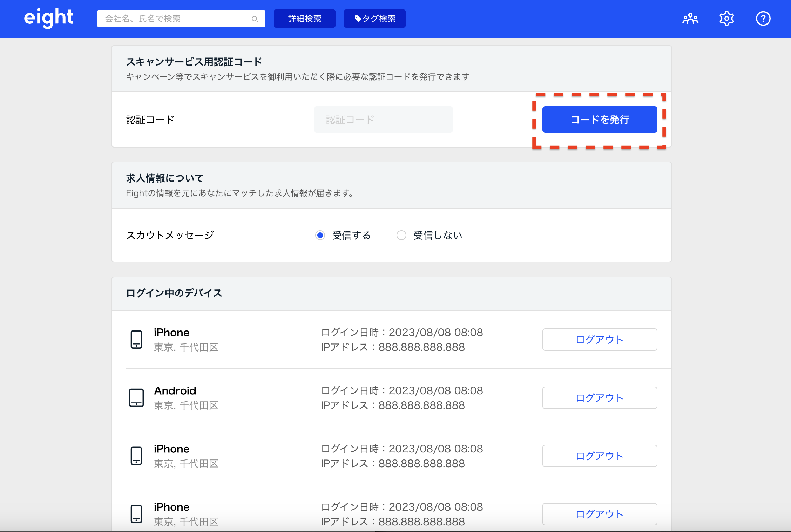Open the help question mark icon
This screenshot has height=532, width=791.
click(763, 19)
